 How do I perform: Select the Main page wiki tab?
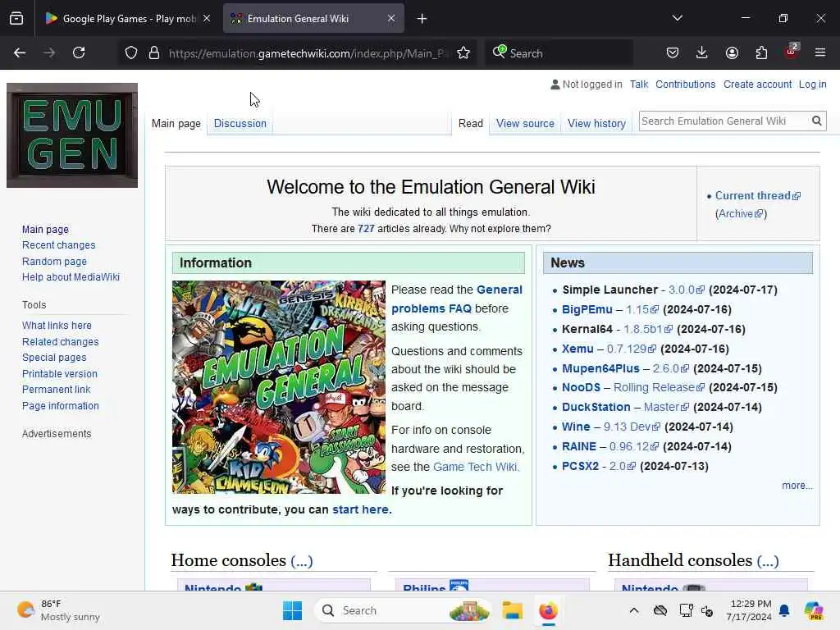point(176,123)
